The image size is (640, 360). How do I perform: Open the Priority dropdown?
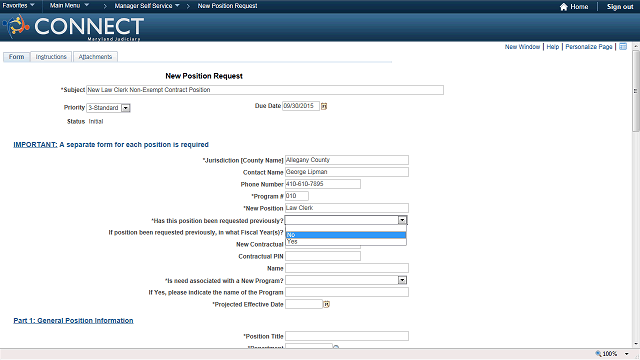126,108
